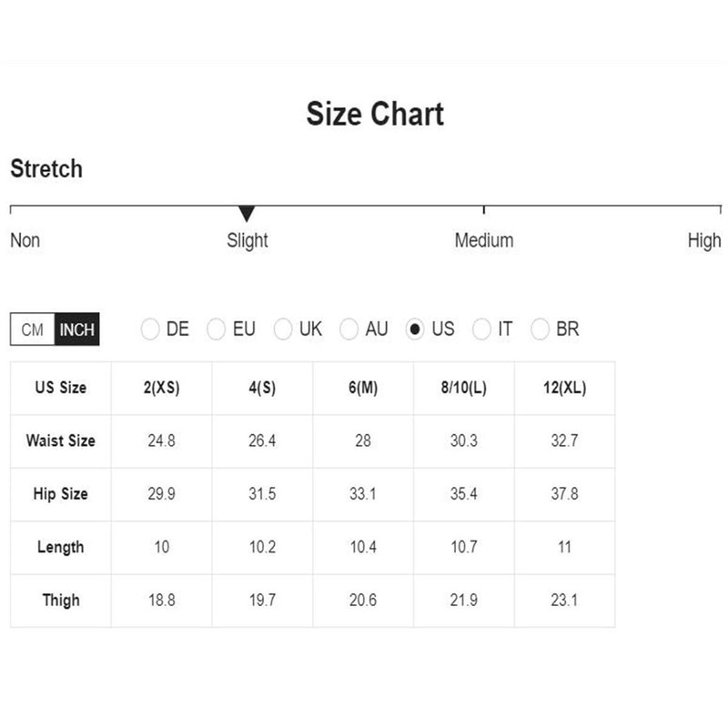Choose the BR size option

(x=541, y=329)
